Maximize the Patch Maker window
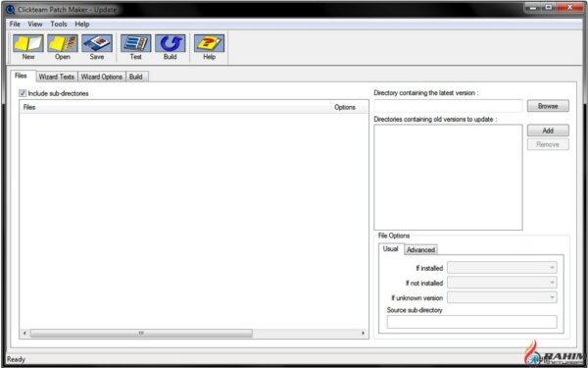Screen dimensions: 588x368 tap(549, 8)
